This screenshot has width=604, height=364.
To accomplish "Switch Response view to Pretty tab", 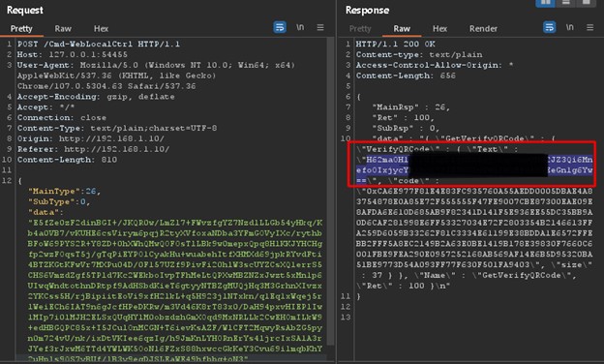I will tap(360, 28).
